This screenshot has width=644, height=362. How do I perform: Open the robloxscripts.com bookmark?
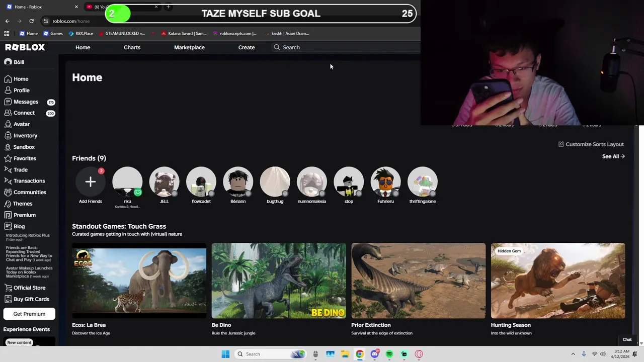(x=235, y=34)
